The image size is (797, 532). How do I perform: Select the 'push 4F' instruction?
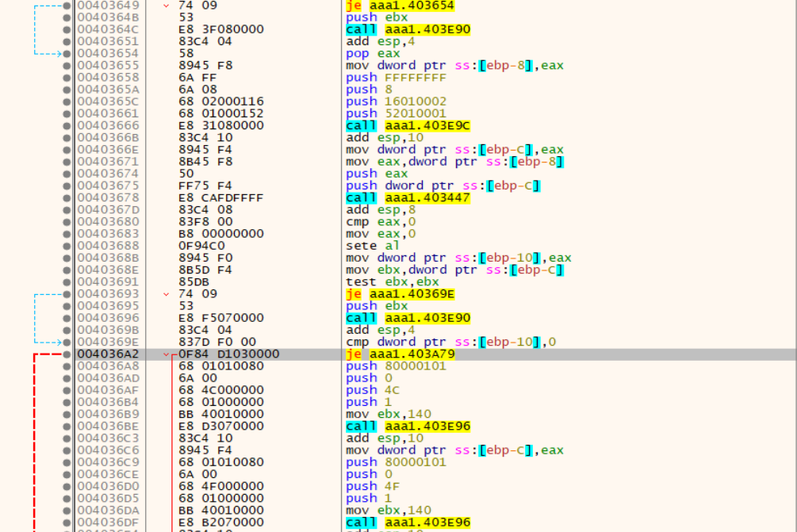[x=373, y=486]
